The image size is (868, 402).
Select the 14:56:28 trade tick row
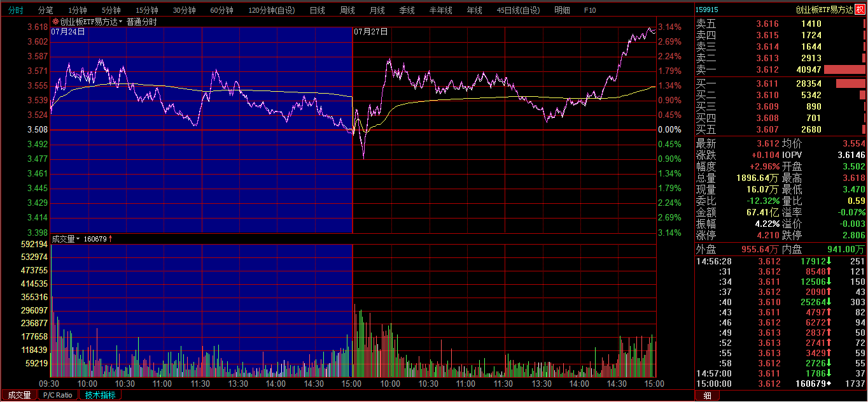point(781,261)
